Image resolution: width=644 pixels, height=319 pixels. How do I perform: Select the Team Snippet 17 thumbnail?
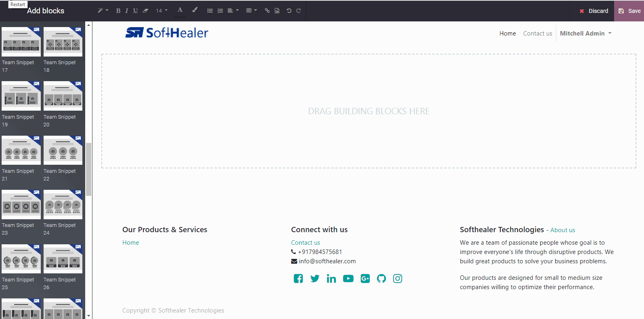[21, 42]
